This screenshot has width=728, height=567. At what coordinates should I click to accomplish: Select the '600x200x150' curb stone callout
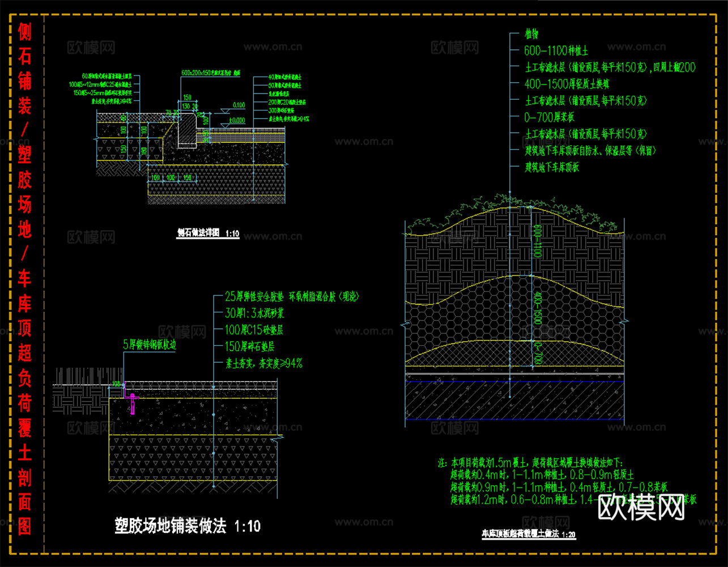tap(211, 73)
